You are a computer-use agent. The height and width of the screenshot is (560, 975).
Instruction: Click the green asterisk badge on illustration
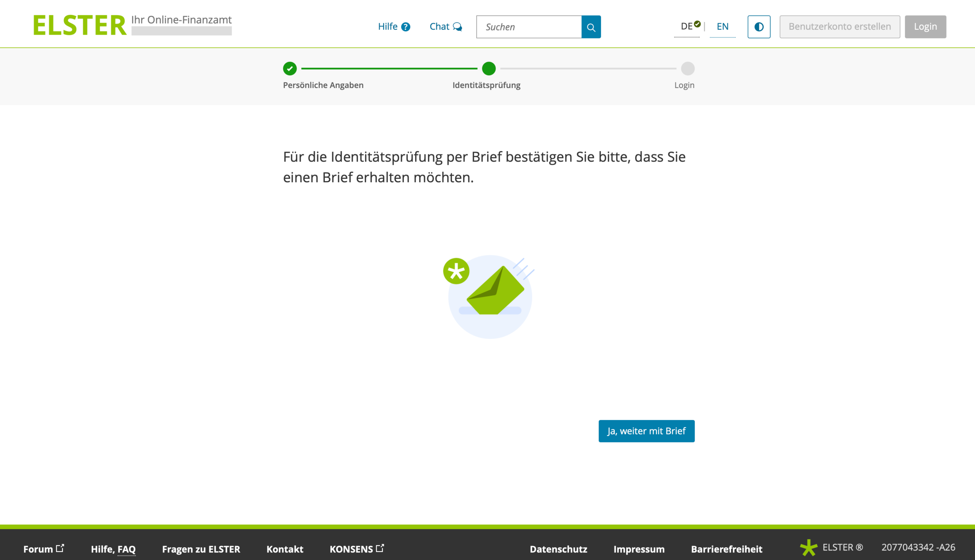tap(456, 271)
